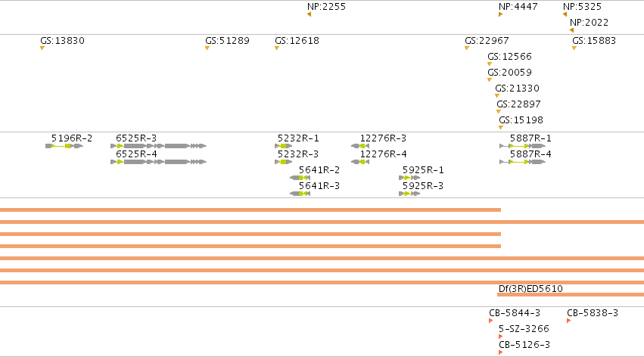Select the 5196R-2 gene model glyph

pyautogui.click(x=64, y=146)
